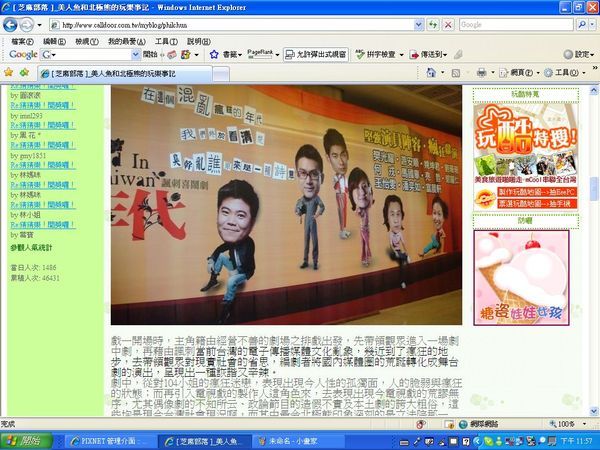The width and height of the screenshot is (600, 450).
Task: Click the Google toolbar news icon
Action: point(172,55)
